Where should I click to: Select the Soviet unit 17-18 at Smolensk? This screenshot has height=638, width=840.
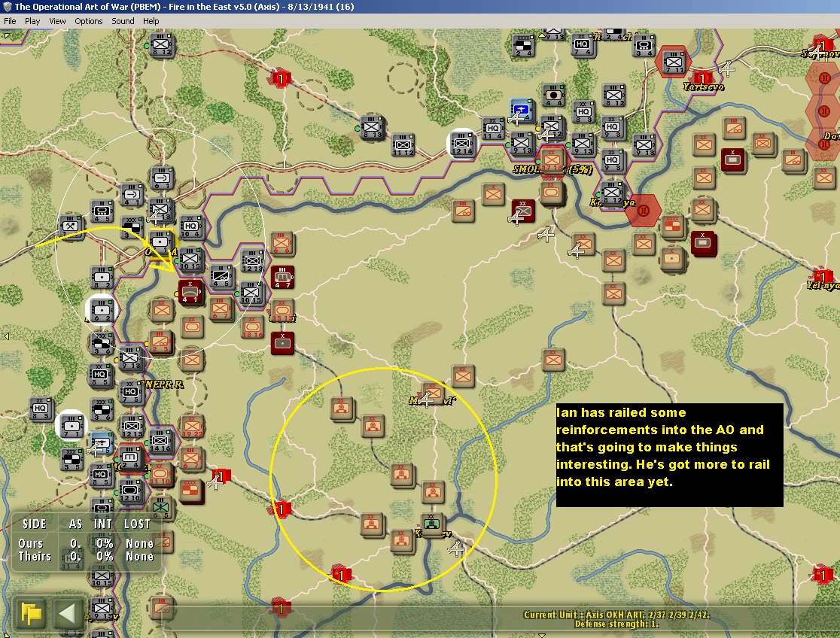pyautogui.click(x=552, y=161)
